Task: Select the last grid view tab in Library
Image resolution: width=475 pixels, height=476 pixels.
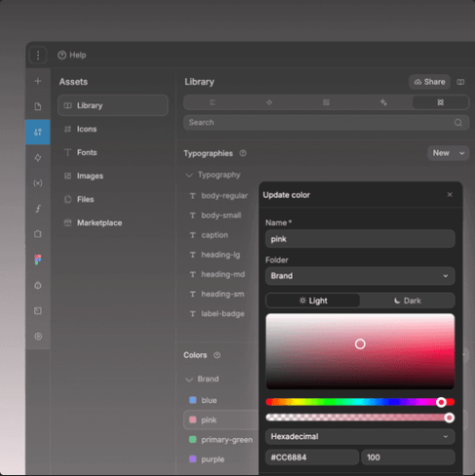Action: (x=440, y=102)
